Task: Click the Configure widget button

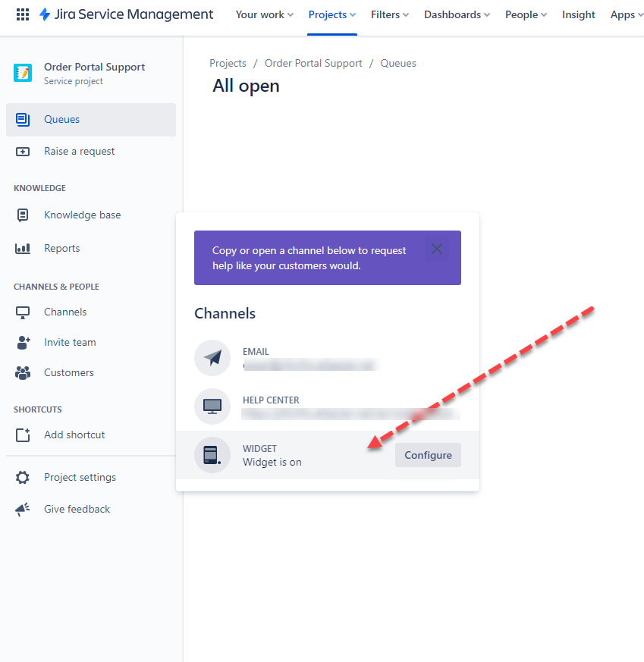Action: point(428,455)
